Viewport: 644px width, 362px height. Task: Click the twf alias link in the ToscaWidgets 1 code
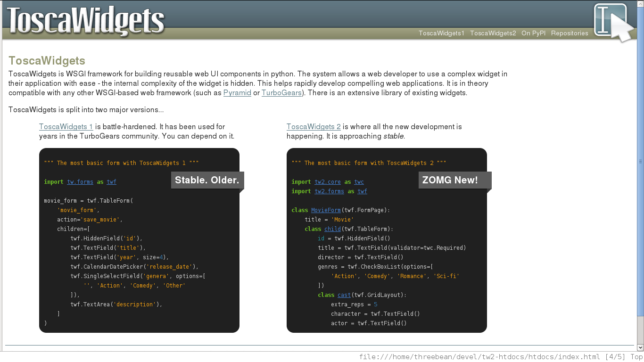tap(111, 182)
